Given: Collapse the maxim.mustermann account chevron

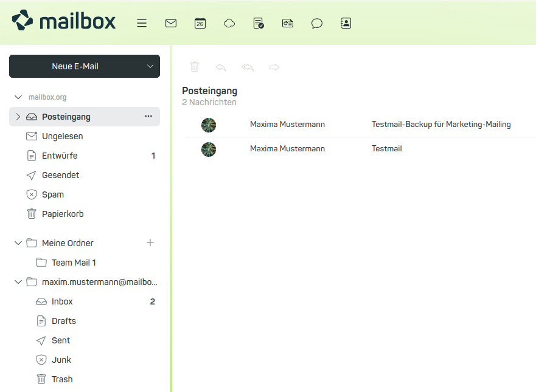Looking at the screenshot, I should click(18, 282).
